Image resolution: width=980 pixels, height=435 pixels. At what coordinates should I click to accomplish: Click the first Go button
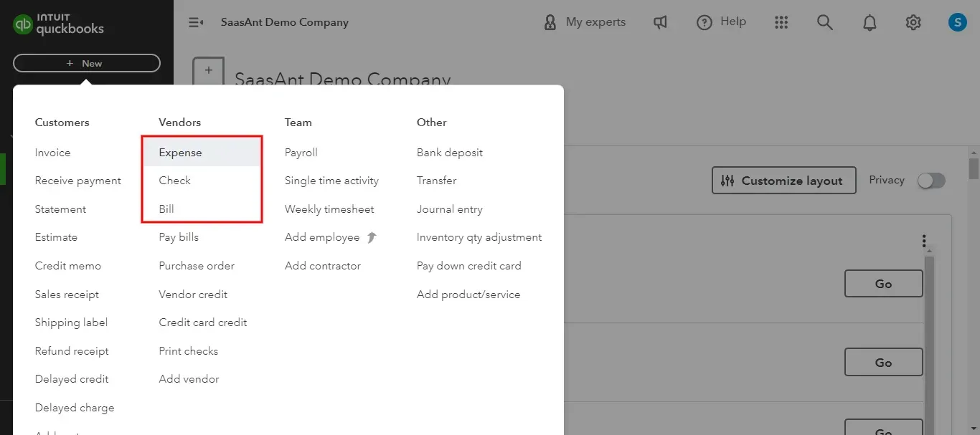tap(883, 284)
